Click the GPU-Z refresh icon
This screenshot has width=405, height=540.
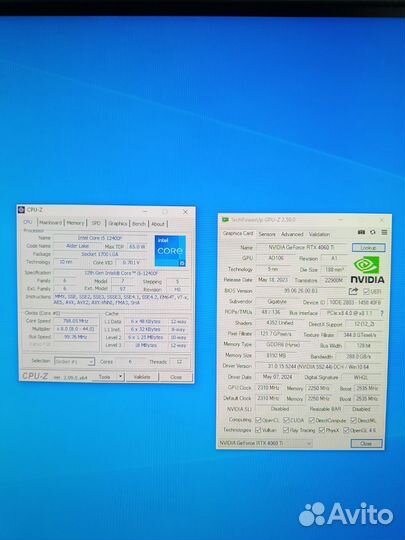click(373, 232)
